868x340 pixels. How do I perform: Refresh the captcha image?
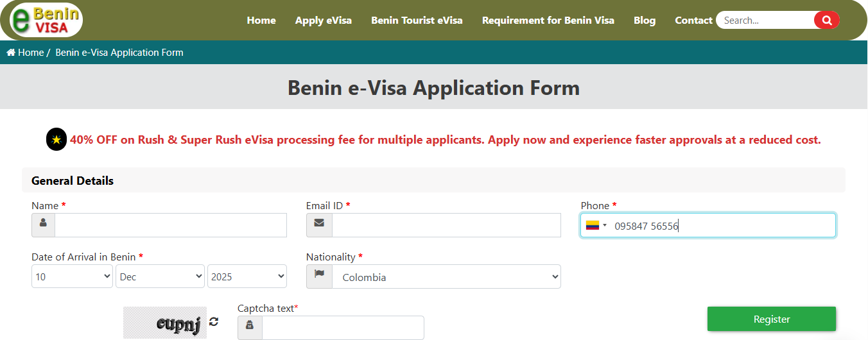(214, 321)
